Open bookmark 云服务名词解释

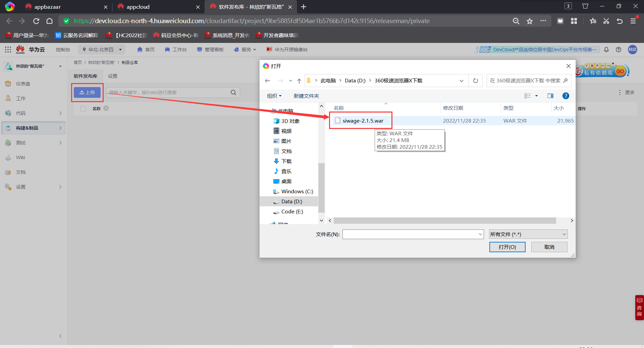tap(76, 35)
